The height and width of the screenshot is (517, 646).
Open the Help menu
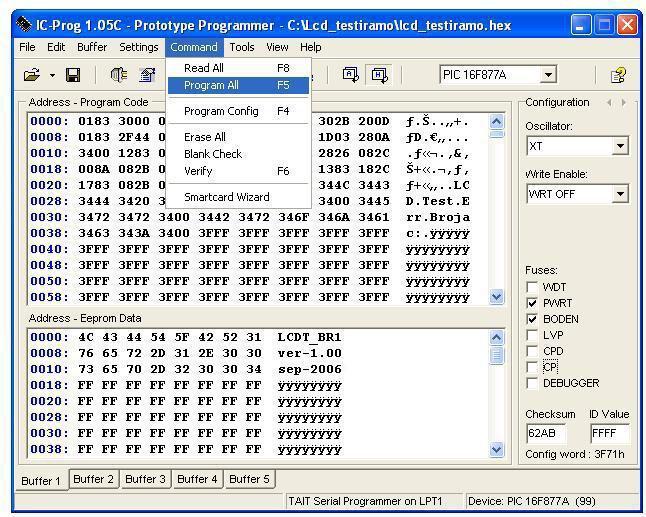pyautogui.click(x=311, y=47)
